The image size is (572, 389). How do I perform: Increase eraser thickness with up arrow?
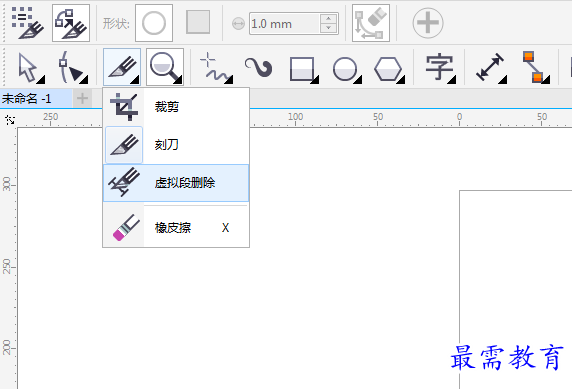tap(329, 18)
